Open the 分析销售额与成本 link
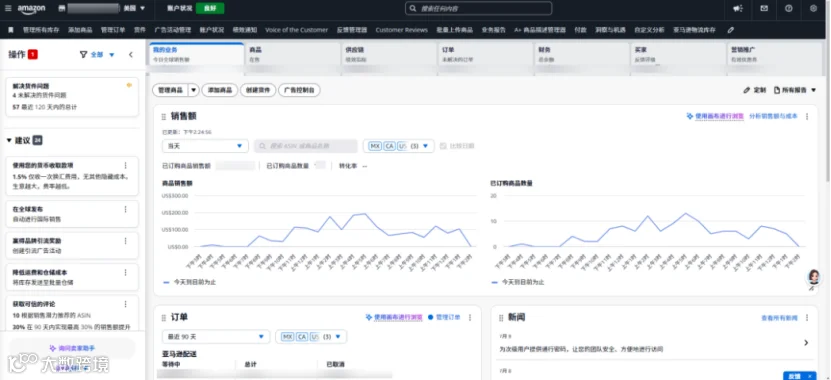 coord(773,116)
